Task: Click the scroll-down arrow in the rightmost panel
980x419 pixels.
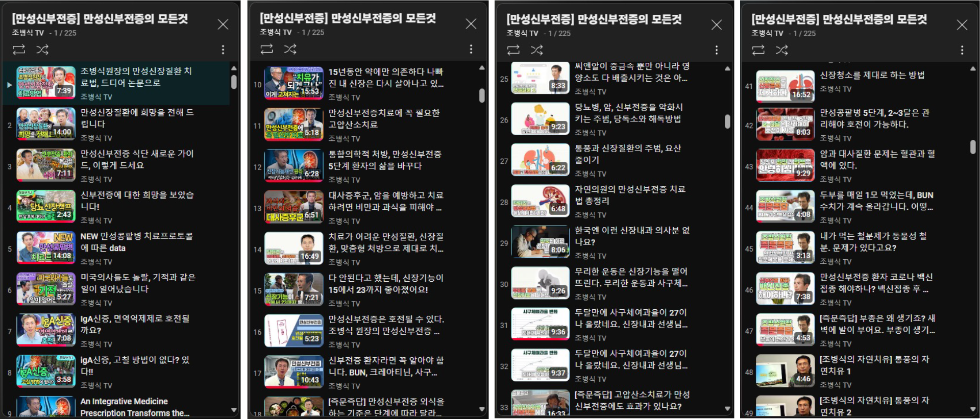Action: click(973, 409)
